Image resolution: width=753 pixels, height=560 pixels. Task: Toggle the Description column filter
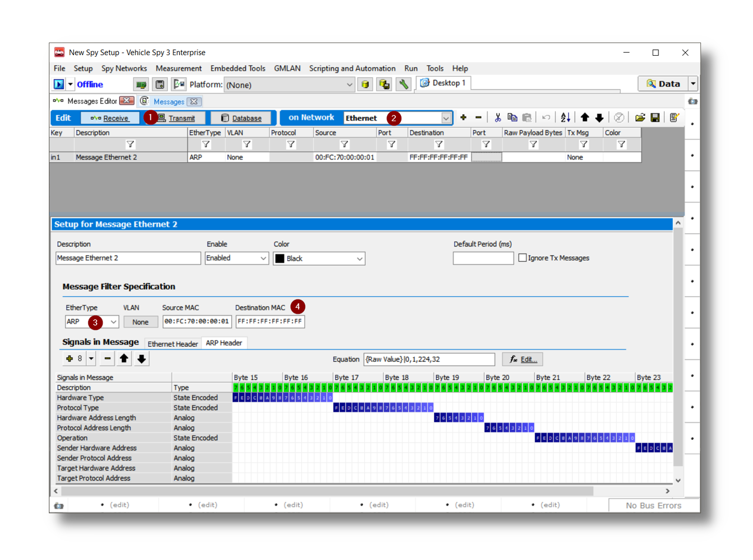pyautogui.click(x=130, y=144)
